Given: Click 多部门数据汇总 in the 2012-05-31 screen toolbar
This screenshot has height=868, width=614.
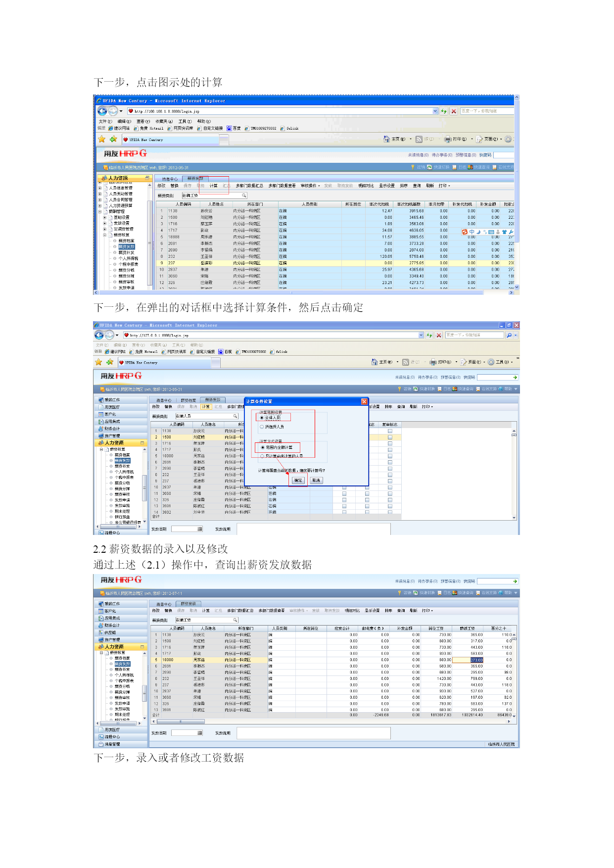Looking at the screenshot, I should pyautogui.click(x=249, y=186).
